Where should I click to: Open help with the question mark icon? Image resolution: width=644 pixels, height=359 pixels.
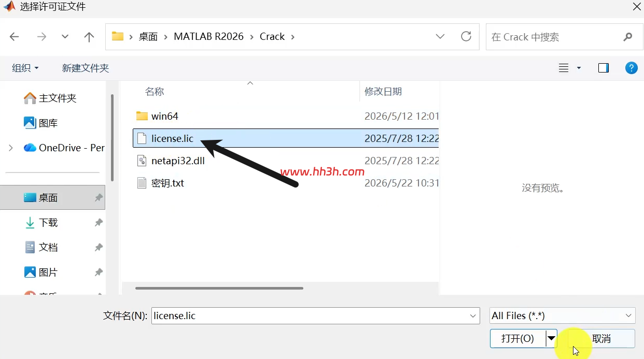tap(631, 68)
